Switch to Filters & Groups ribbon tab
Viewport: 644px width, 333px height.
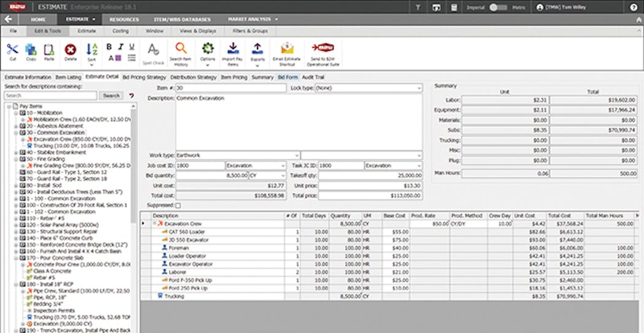(250, 31)
